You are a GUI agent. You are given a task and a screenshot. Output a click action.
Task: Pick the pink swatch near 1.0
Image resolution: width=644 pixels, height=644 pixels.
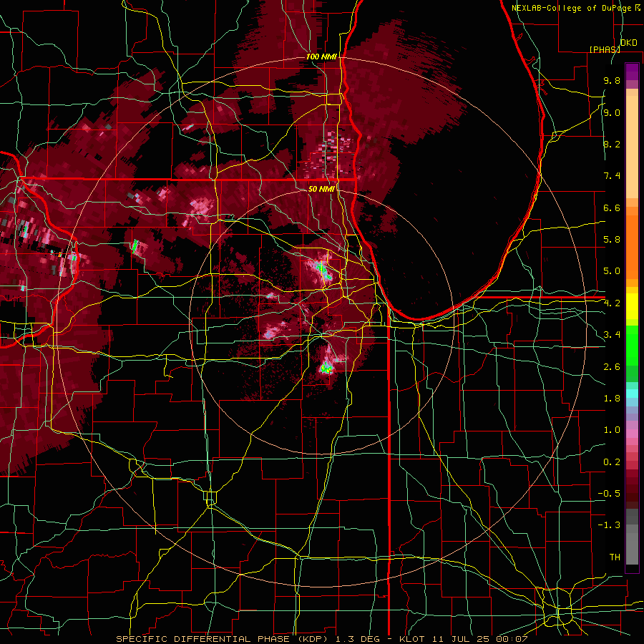coord(632,434)
